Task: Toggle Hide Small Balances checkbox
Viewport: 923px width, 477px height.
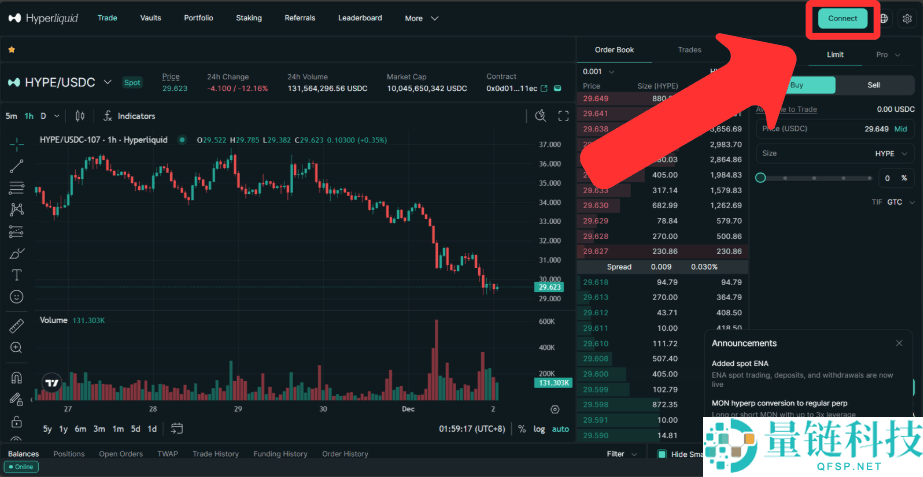Action: click(x=662, y=454)
